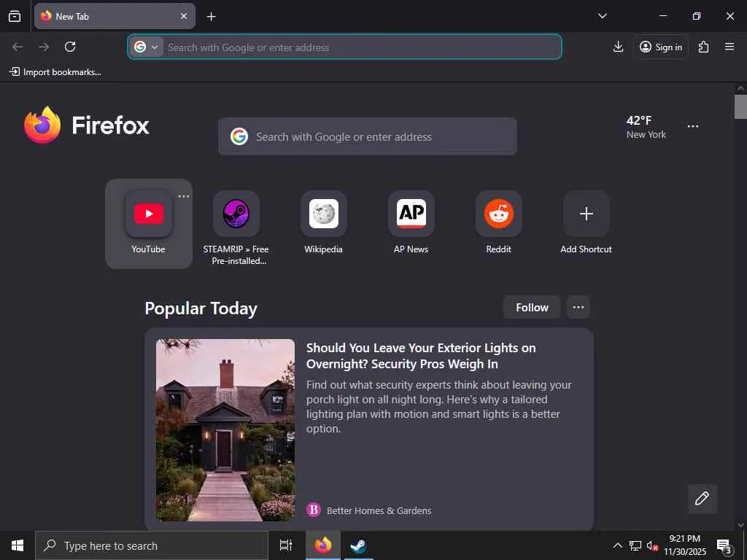Click the Add Shortcut plus tile
The height and width of the screenshot is (560, 747).
coord(586,224)
